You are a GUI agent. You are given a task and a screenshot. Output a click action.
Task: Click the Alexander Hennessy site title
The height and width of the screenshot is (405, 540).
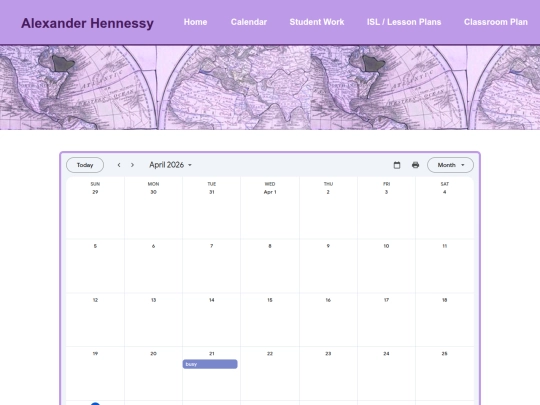pos(87,23)
